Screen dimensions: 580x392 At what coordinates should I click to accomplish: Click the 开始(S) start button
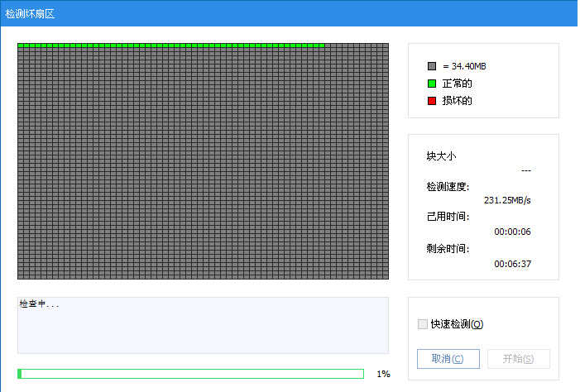tap(518, 359)
